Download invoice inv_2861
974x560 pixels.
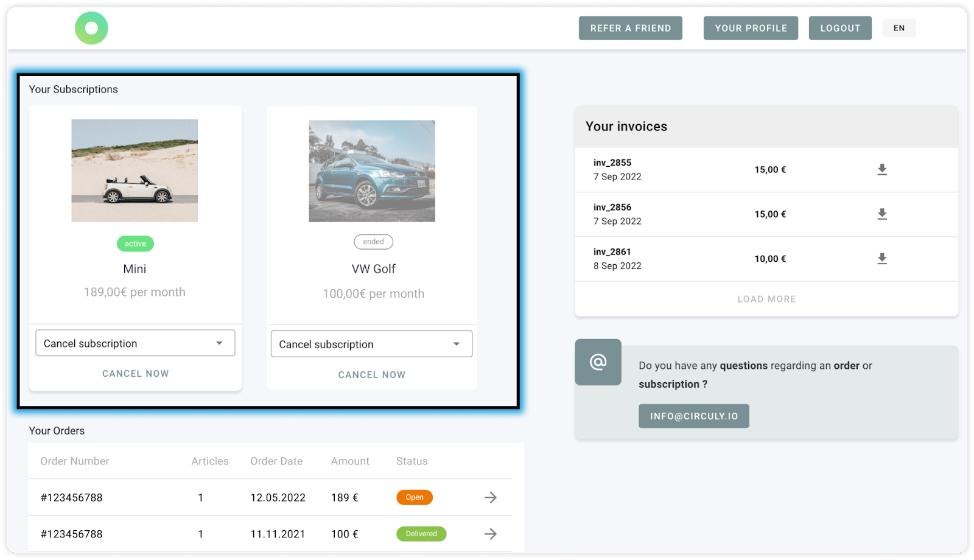coord(882,259)
